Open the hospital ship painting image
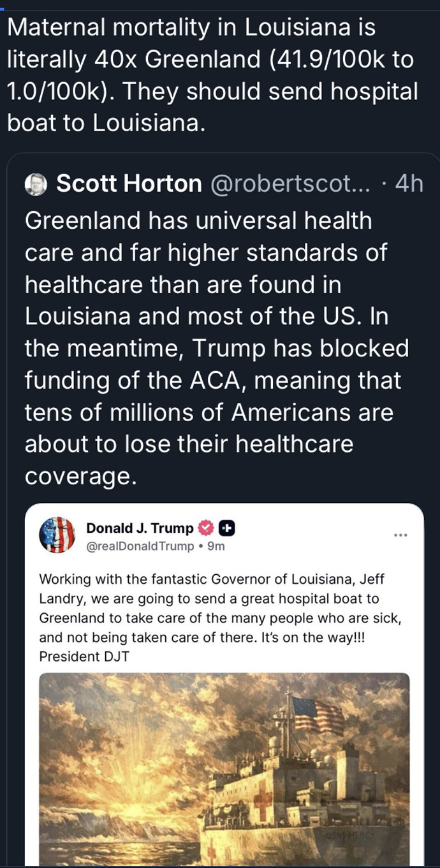 coord(224,765)
